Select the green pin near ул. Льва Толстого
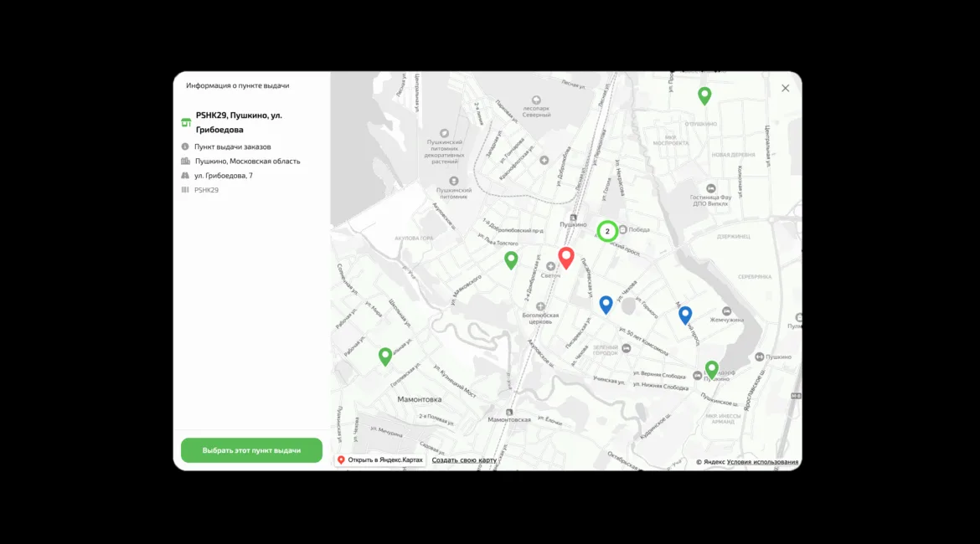980x544 pixels. point(511,259)
